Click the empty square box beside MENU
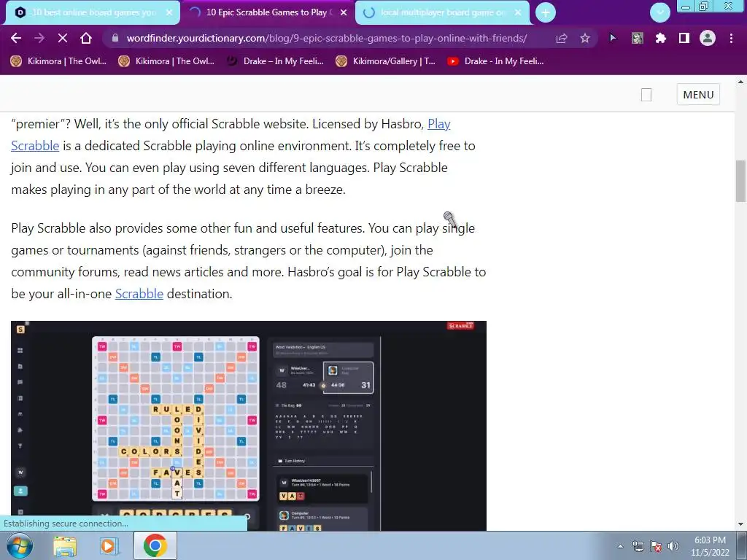The image size is (747, 560). point(646,95)
